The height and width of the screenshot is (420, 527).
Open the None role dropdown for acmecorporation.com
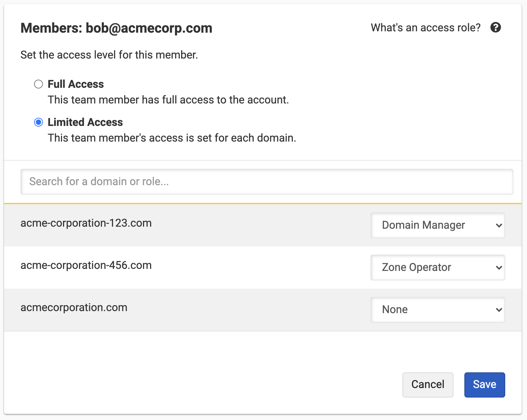(437, 310)
